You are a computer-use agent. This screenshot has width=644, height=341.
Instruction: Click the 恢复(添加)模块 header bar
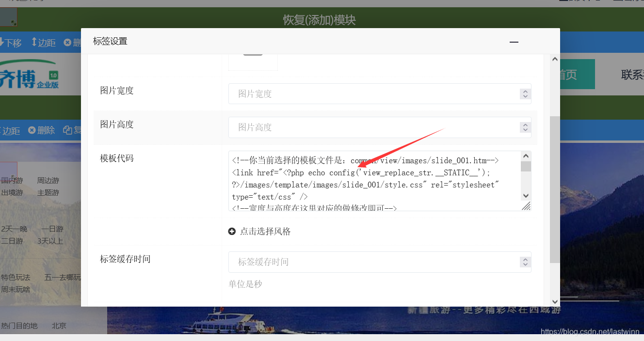tap(320, 20)
